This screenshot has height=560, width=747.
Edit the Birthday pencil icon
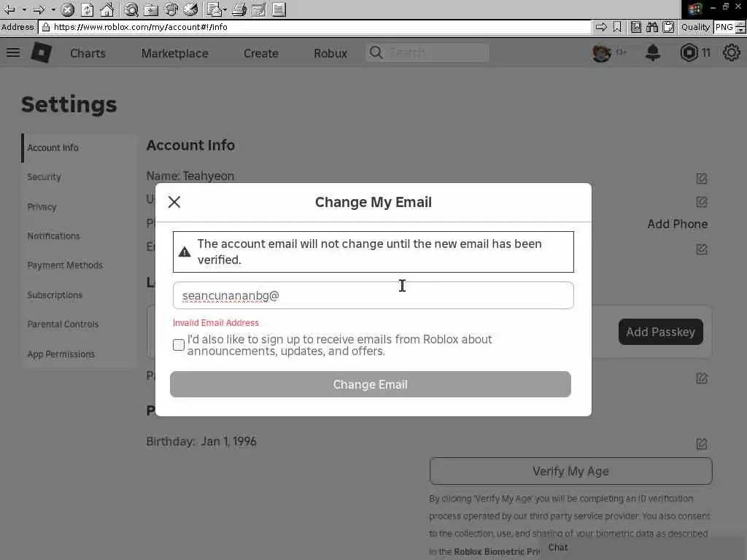pos(702,444)
